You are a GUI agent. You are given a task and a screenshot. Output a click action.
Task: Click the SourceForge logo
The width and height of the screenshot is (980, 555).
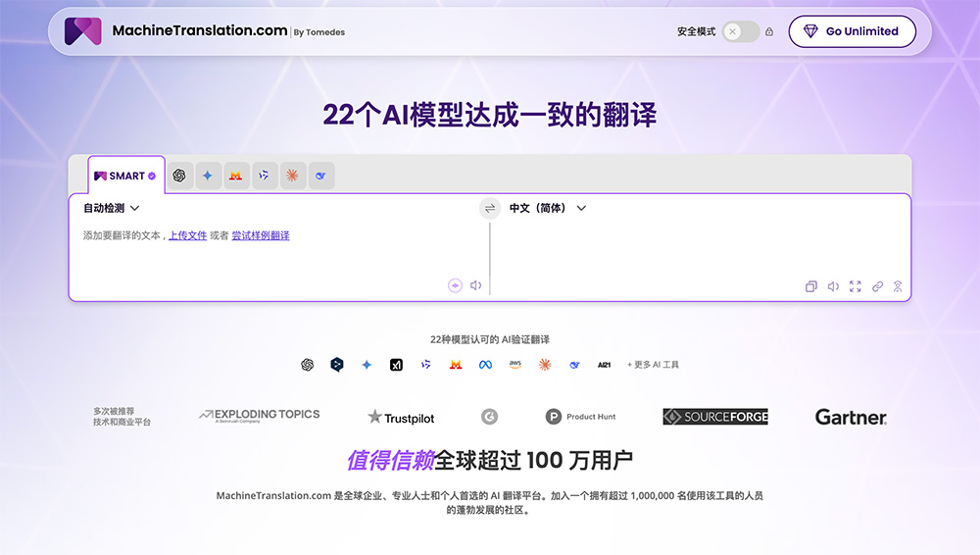(x=715, y=417)
